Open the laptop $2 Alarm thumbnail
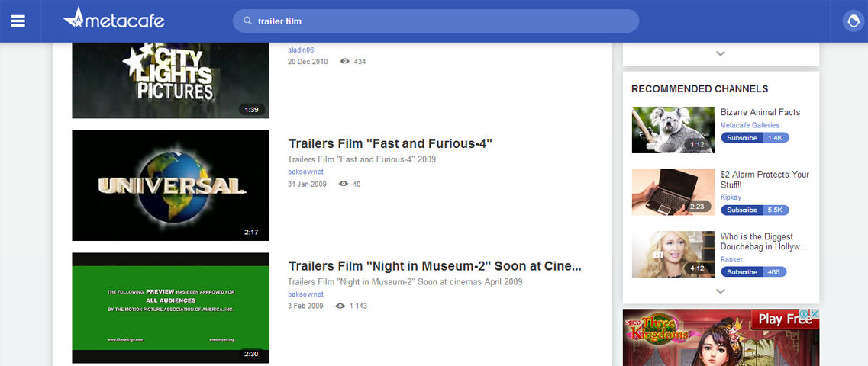The width and height of the screenshot is (868, 366). 673,192
